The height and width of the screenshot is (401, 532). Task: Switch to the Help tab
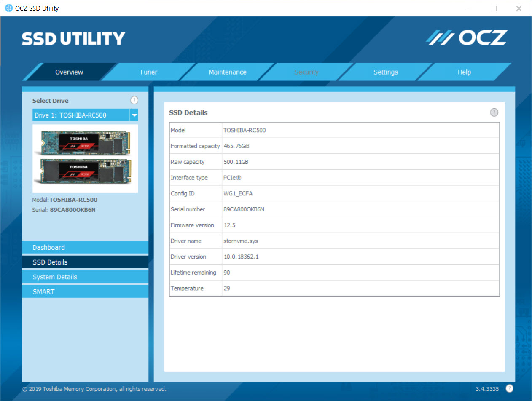click(464, 72)
